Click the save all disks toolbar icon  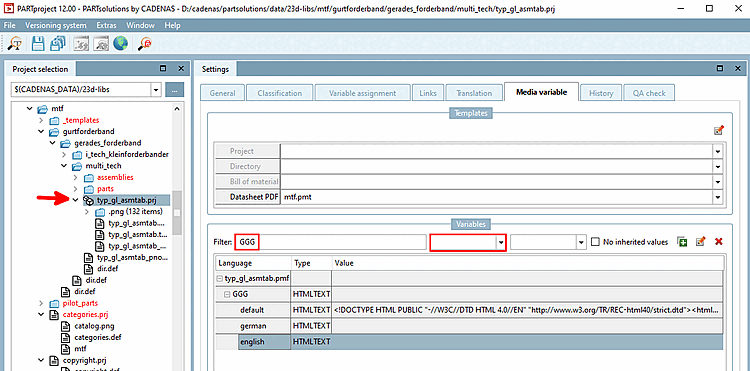57,44
